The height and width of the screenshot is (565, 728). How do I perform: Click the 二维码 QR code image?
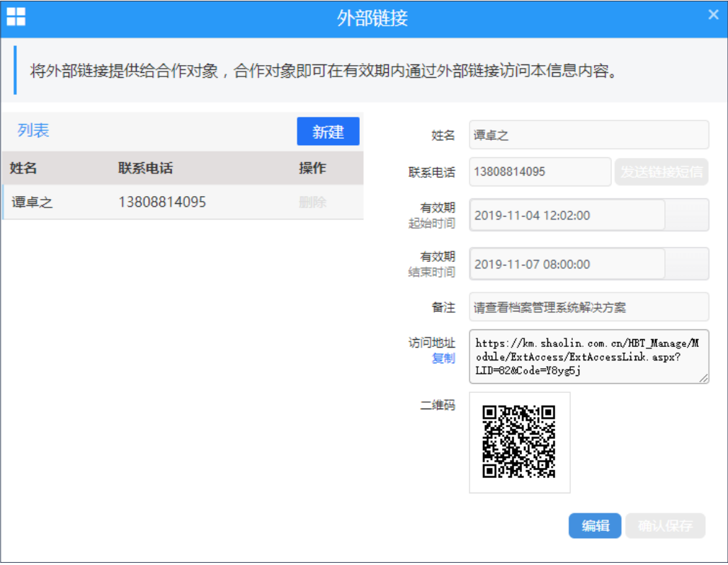(519, 442)
